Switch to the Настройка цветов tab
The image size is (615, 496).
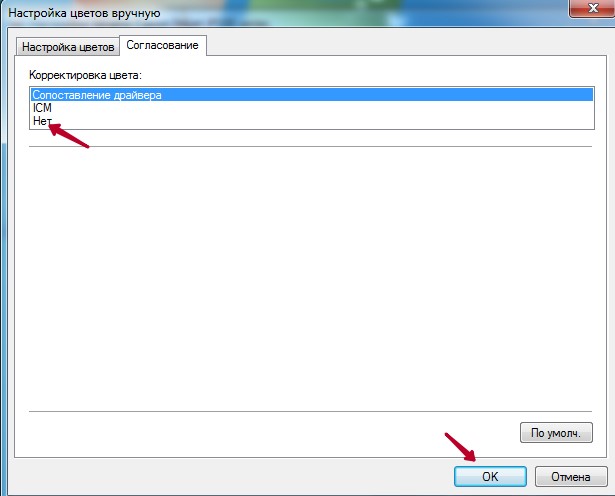tap(68, 47)
